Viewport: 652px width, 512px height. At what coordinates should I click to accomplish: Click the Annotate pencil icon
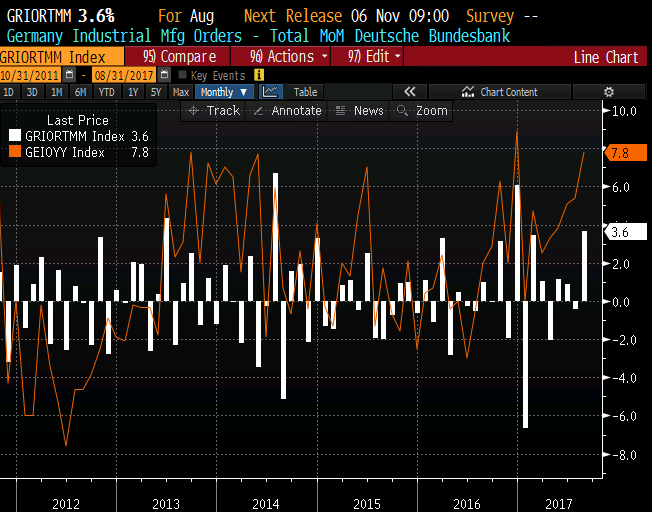pyautogui.click(x=258, y=111)
